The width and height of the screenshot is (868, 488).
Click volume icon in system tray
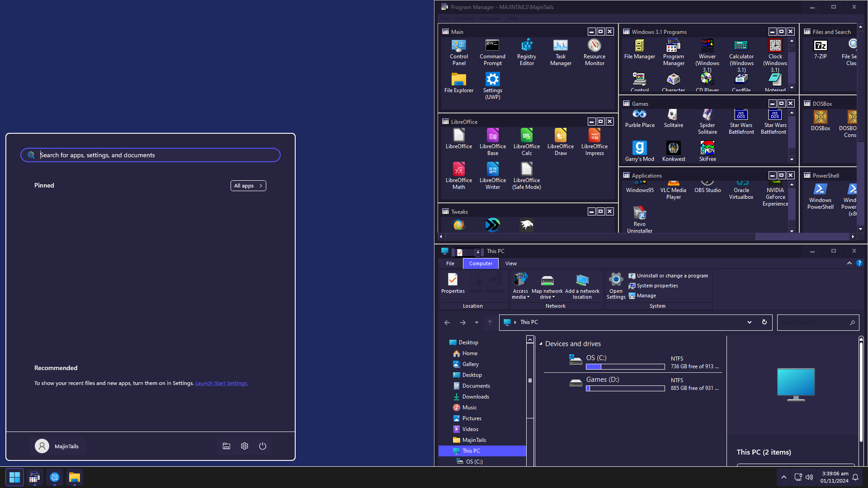pyautogui.click(x=809, y=477)
